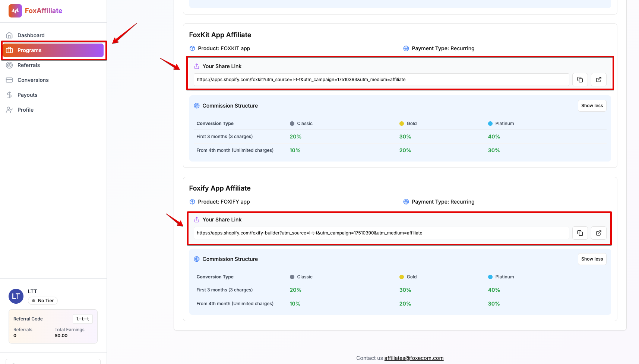The width and height of the screenshot is (639, 364).
Task: Click the l-t-t referral code chip
Action: [x=83, y=319]
